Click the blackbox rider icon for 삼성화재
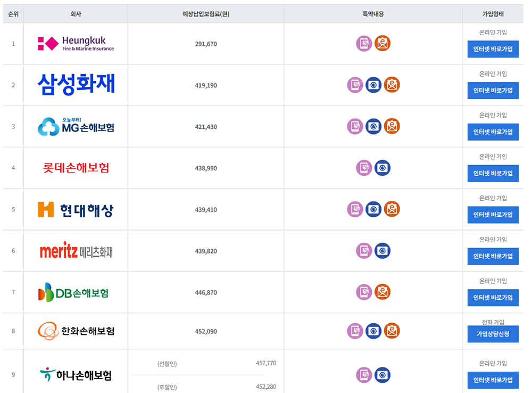 coord(373,84)
